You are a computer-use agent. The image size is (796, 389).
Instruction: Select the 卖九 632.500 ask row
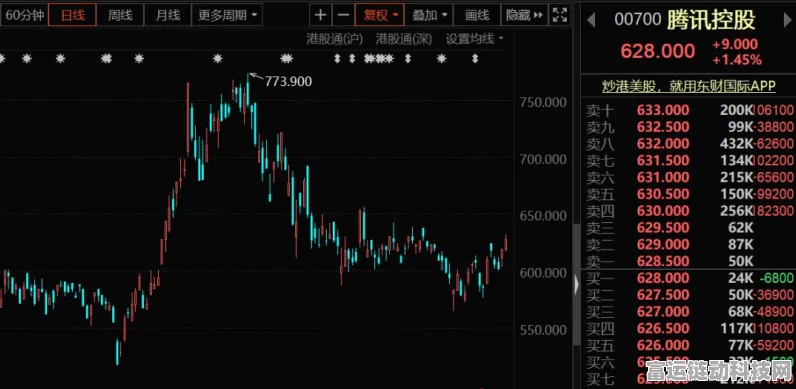pos(689,127)
